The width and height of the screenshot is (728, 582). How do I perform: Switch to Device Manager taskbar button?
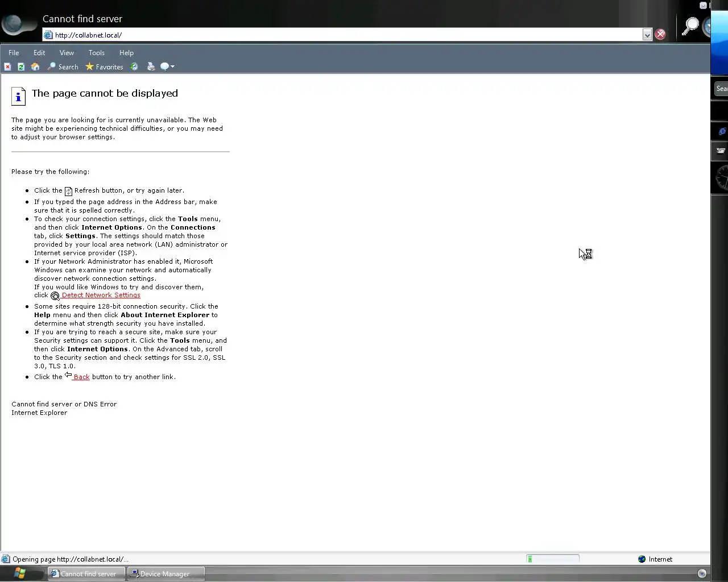(x=166, y=574)
